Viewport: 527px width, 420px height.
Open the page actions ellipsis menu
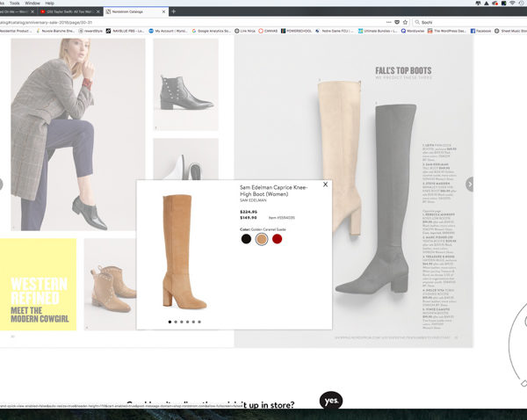[x=388, y=22]
